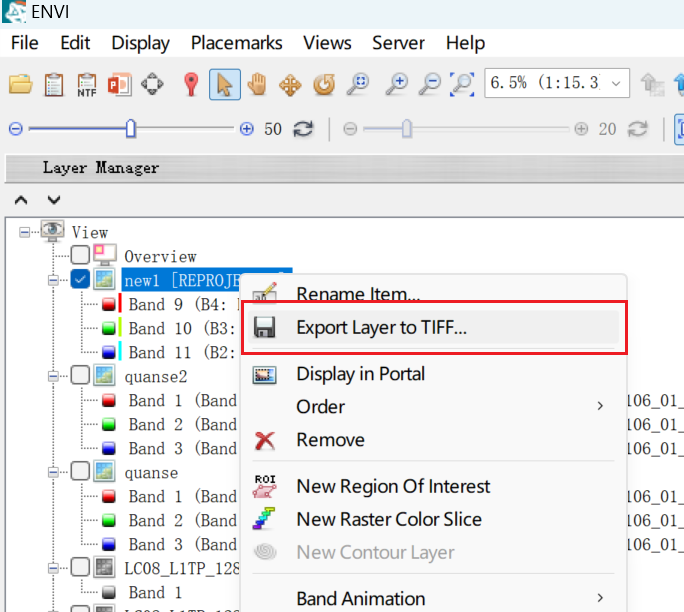Click minus icon of first slider
The width and height of the screenshot is (684, 612).
(x=16, y=129)
